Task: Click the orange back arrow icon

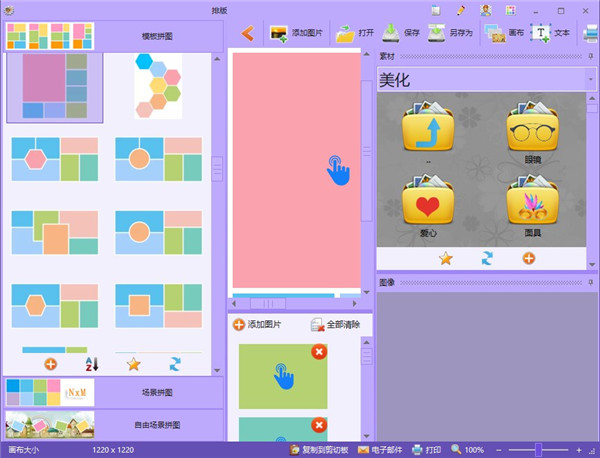Action: 247,33
